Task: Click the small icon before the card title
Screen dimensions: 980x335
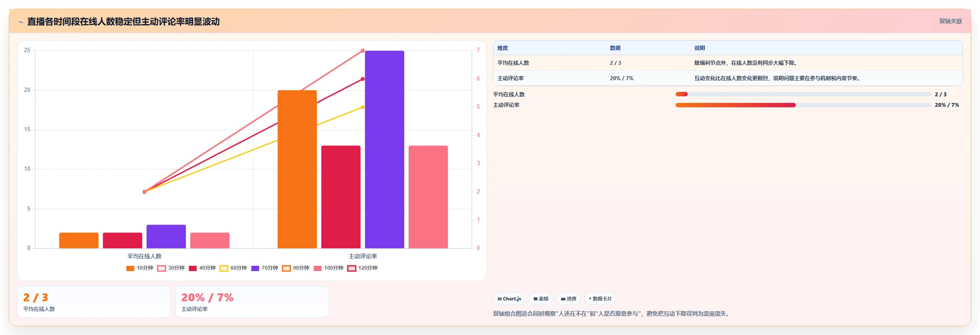Action: (21, 22)
